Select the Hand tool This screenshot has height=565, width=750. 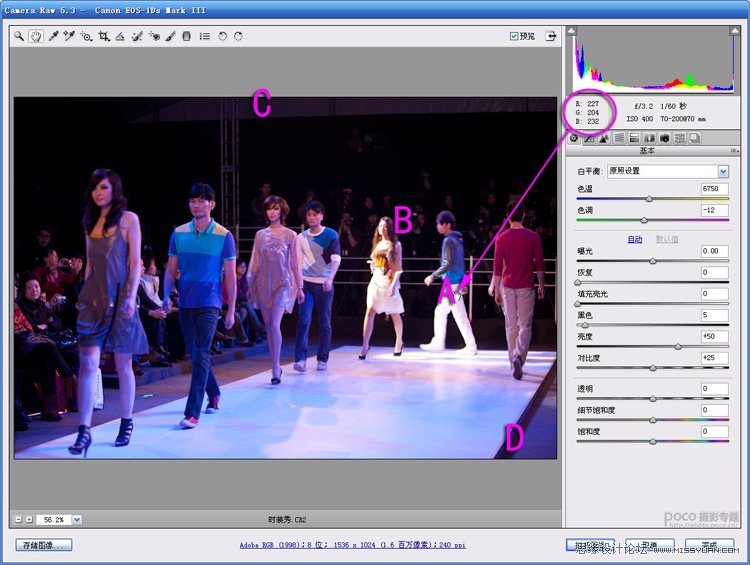coord(35,36)
